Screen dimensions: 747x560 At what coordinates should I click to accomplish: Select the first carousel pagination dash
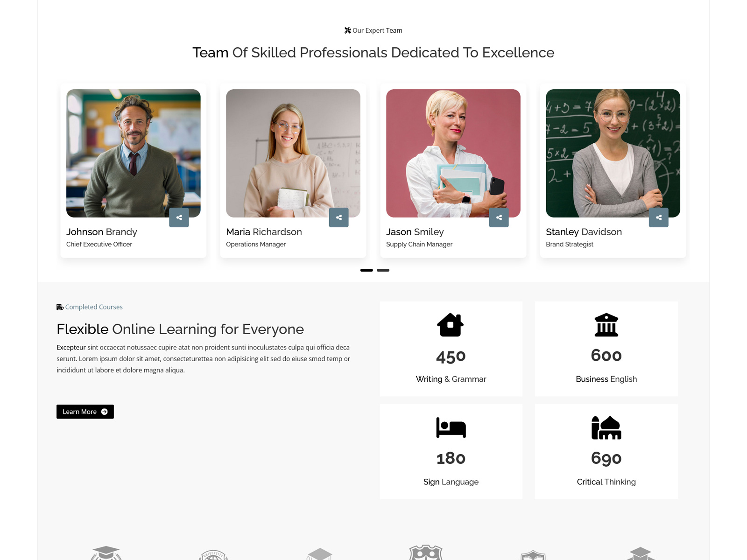point(366,270)
